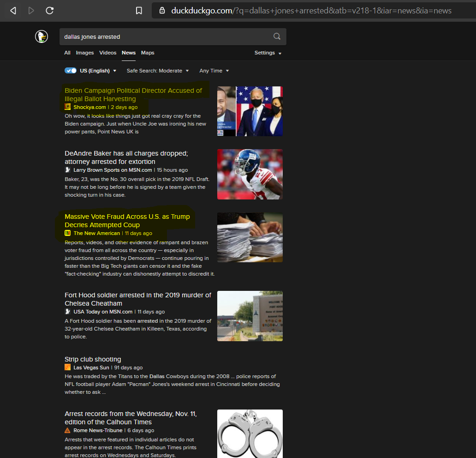
Task: Open the Settings dropdown menu
Action: click(268, 53)
